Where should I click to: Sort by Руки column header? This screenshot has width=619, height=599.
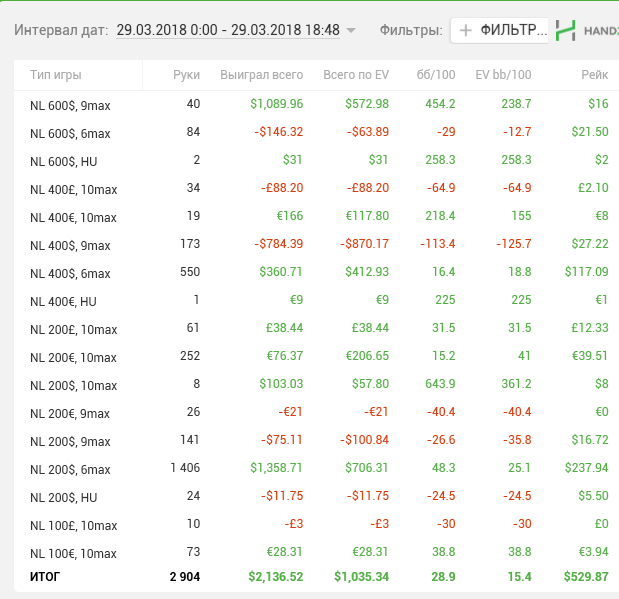click(x=186, y=75)
